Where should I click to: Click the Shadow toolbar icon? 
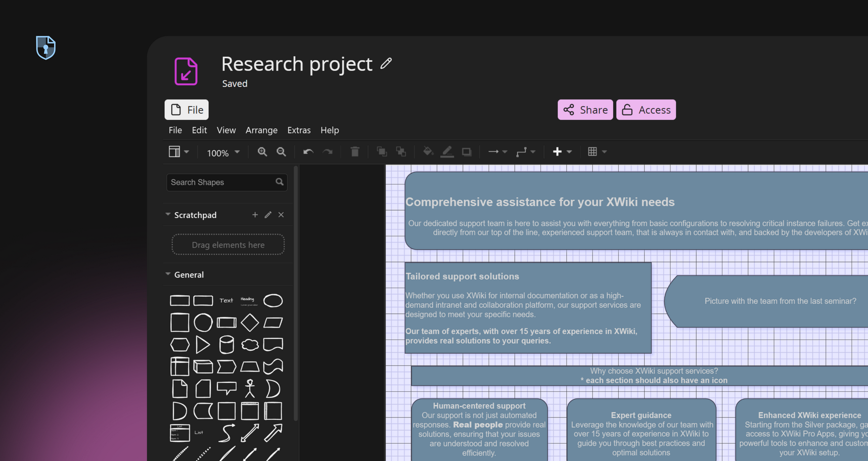coord(466,152)
